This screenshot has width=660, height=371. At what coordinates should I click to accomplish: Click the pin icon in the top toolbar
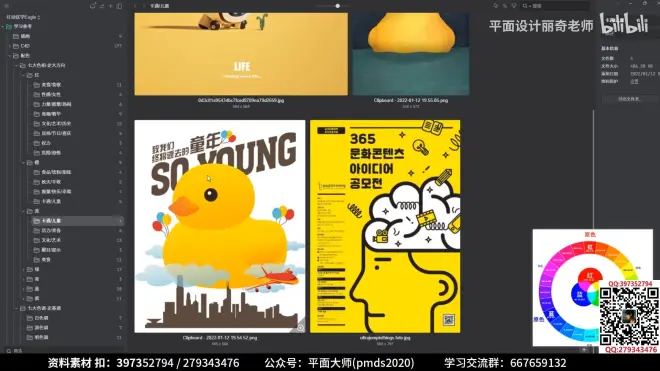(x=495, y=6)
